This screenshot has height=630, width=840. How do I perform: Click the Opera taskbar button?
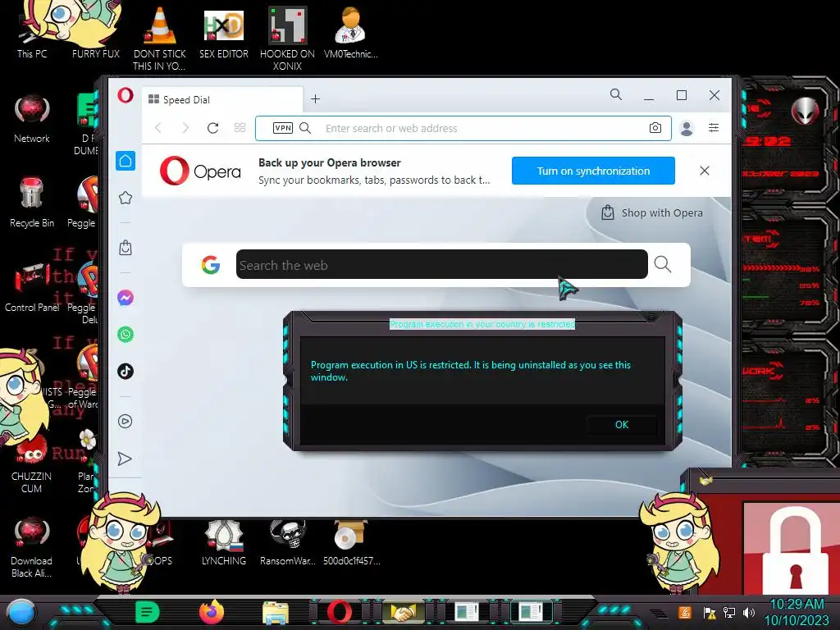pos(340,612)
